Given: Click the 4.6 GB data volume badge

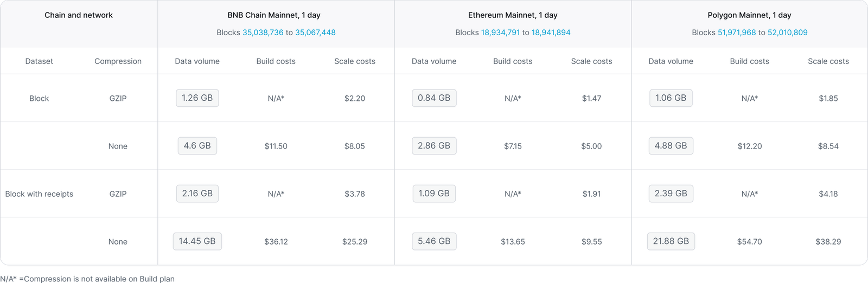Looking at the screenshot, I should [197, 146].
